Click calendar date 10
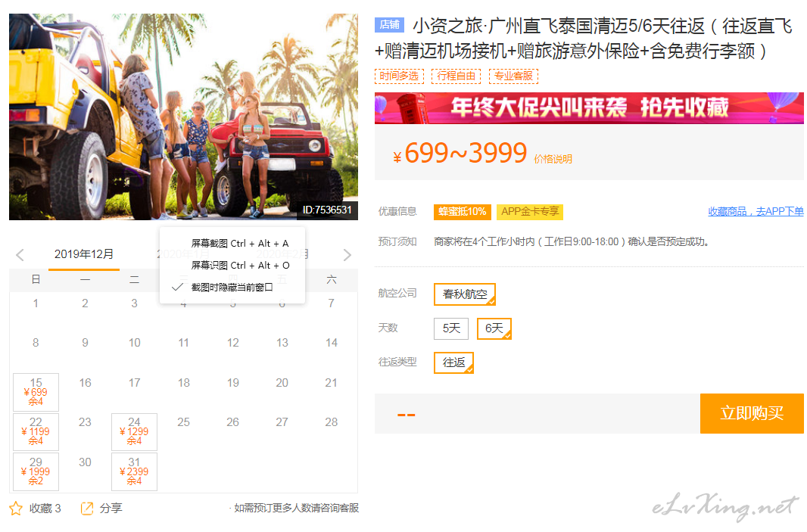The width and height of the screenshot is (807, 532). [134, 343]
